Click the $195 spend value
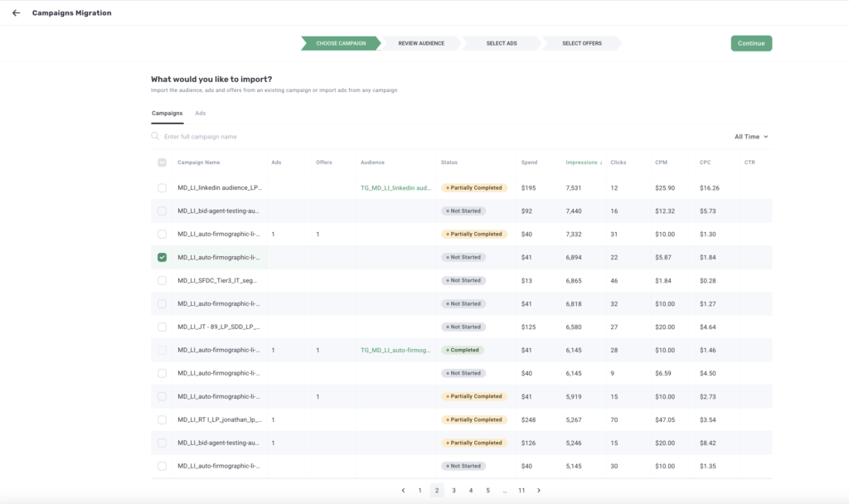 528,188
